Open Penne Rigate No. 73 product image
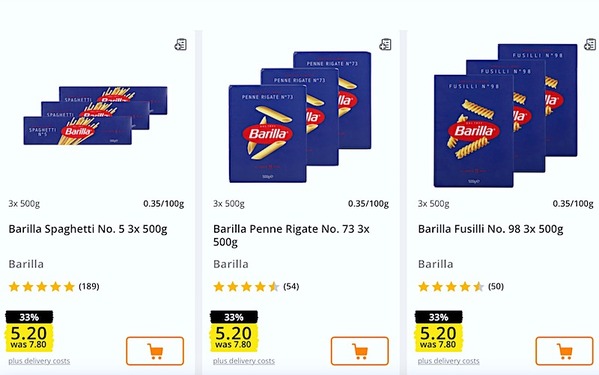Image resolution: width=599 pixels, height=375 pixels. pyautogui.click(x=300, y=117)
